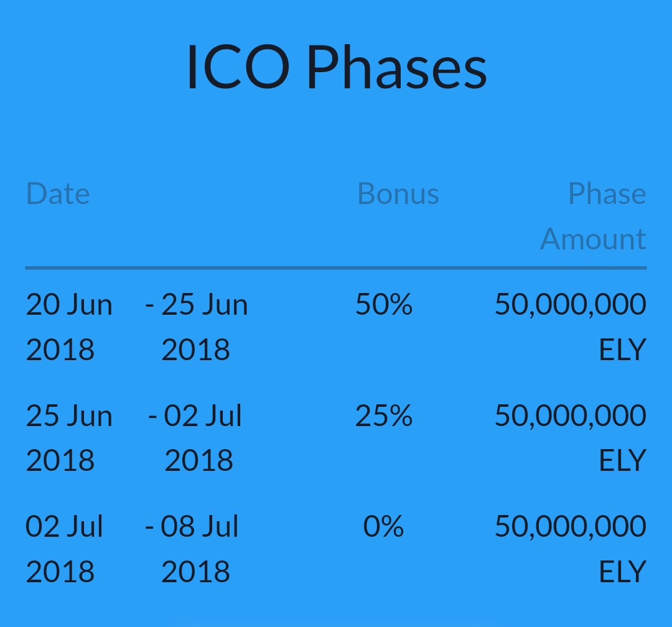Viewport: 672px width, 627px height.
Task: Click the ELY label in first row
Action: (x=622, y=350)
